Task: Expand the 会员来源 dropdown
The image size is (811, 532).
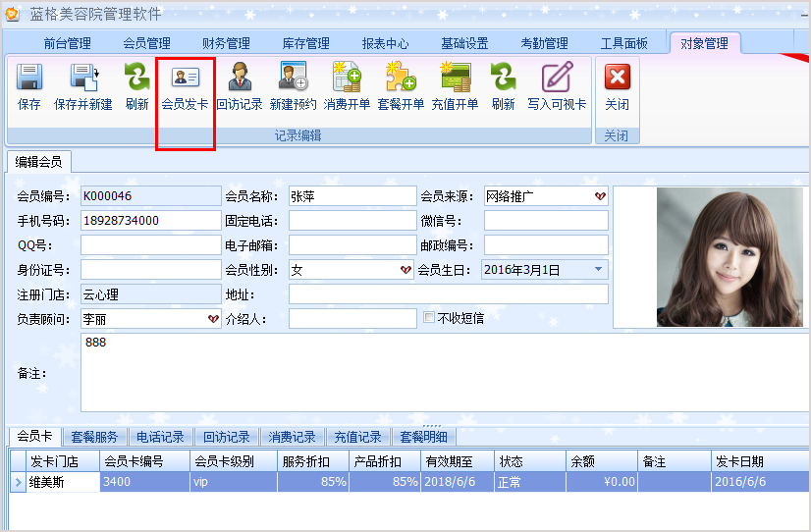Action: [600, 196]
